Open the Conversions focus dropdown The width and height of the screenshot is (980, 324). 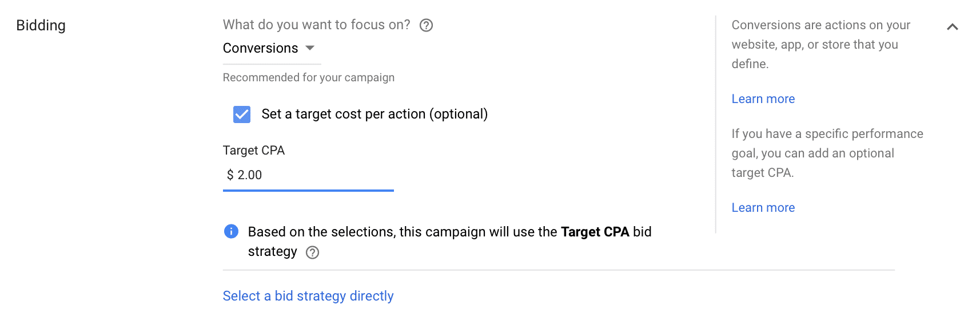coord(272,48)
